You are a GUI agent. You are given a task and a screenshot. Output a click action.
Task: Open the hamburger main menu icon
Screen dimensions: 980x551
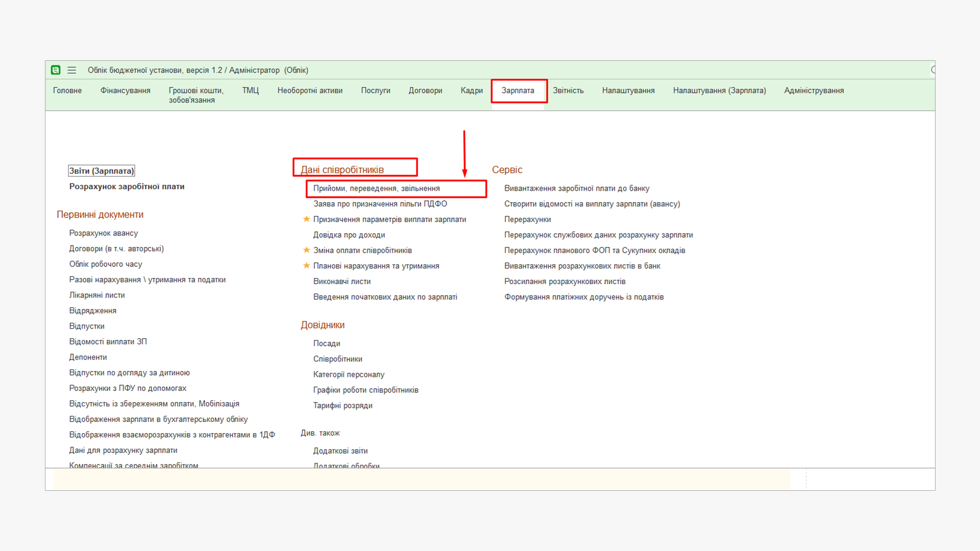72,70
